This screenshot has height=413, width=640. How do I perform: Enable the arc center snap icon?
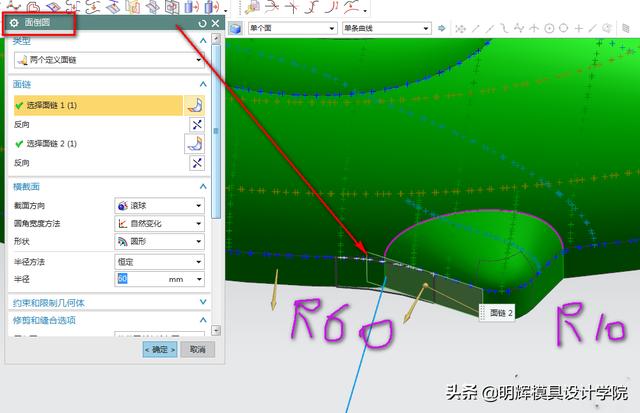pos(549,29)
